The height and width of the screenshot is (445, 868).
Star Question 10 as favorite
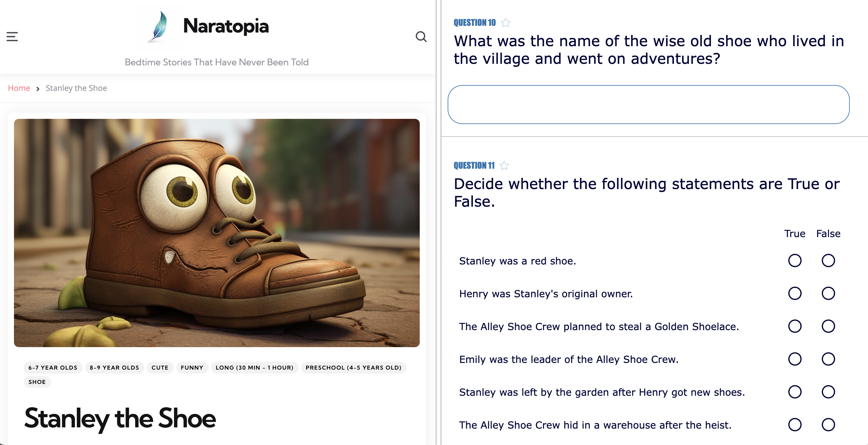click(x=505, y=22)
